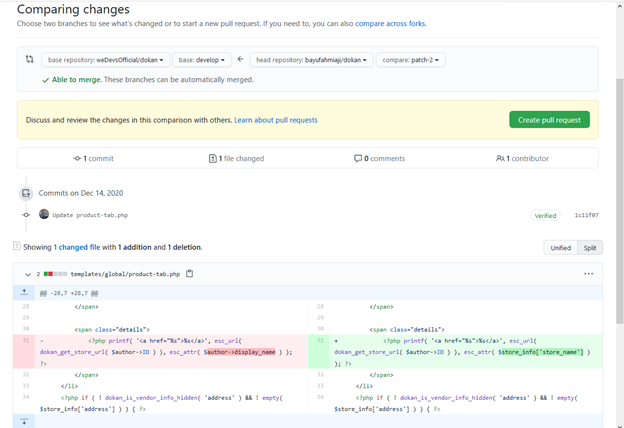
Task: Click the file diff icon beside 1 file changed
Action: [x=213, y=158]
